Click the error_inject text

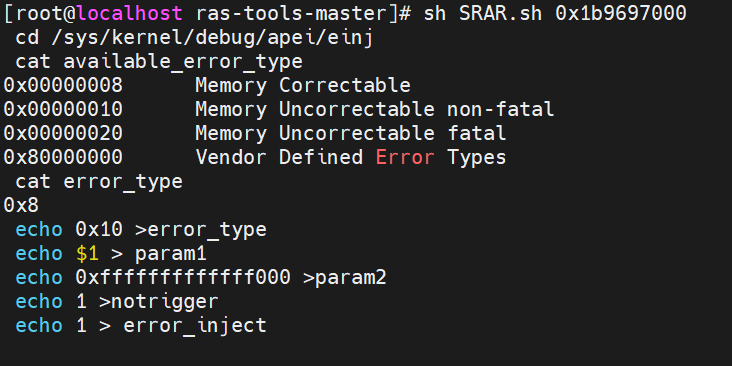[x=195, y=325]
